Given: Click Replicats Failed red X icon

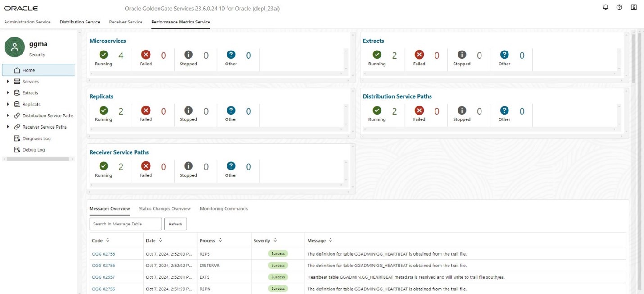Looking at the screenshot, I should (x=146, y=110).
